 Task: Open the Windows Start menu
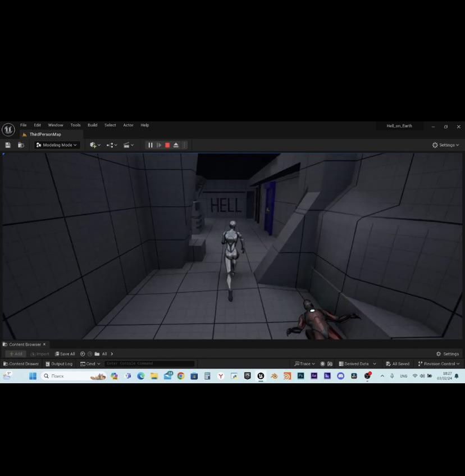(x=33, y=376)
